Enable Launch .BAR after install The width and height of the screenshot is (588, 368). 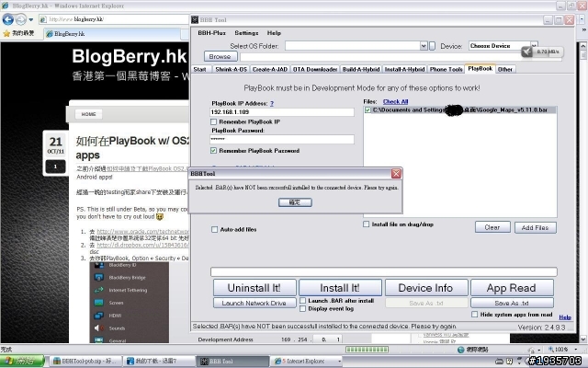(303, 301)
